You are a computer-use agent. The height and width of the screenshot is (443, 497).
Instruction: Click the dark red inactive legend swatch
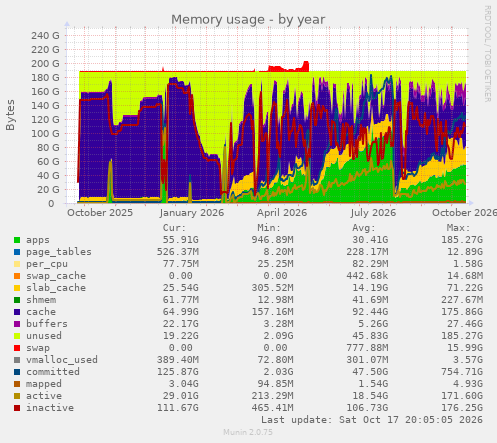(17, 408)
